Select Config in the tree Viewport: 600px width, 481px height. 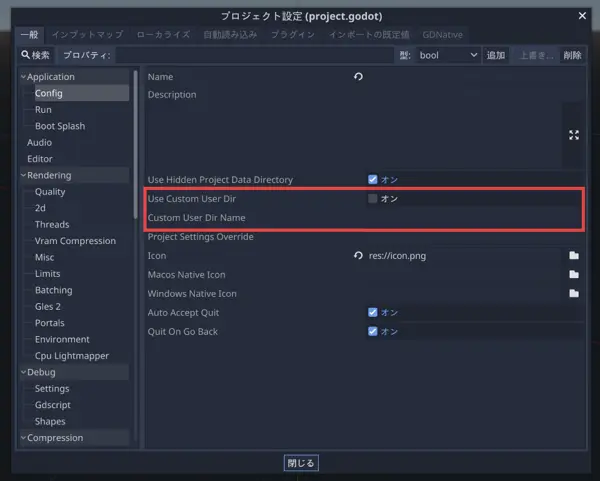click(x=82, y=93)
